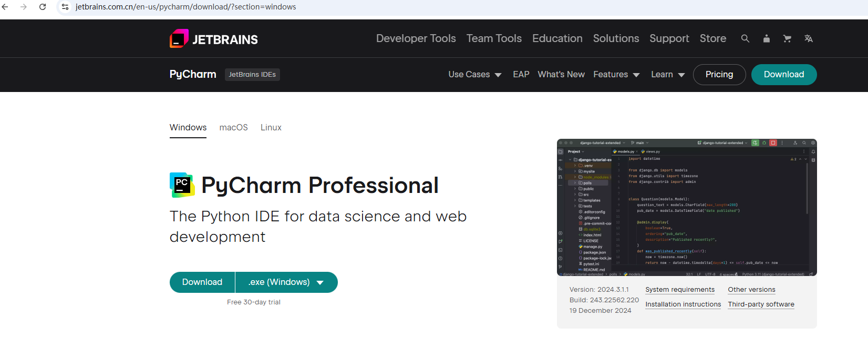This screenshot has height=337, width=868.
Task: Reload the page with refresh icon
Action: [x=43, y=7]
